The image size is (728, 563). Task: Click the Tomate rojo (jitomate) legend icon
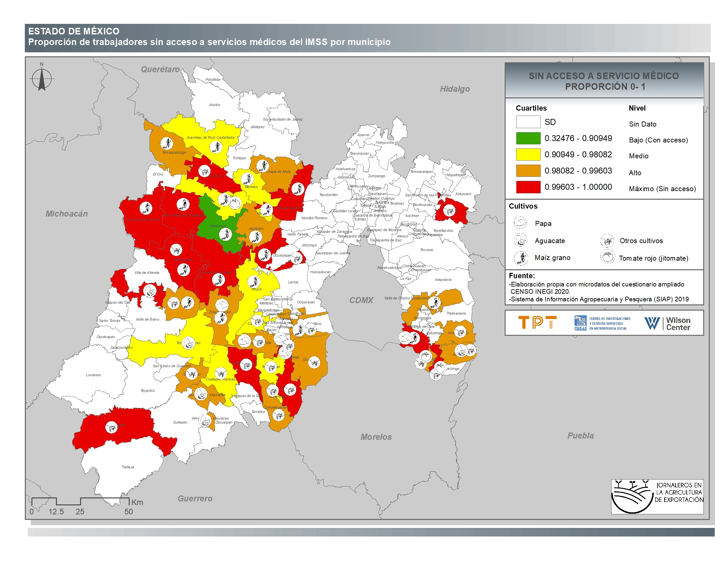[607, 257]
